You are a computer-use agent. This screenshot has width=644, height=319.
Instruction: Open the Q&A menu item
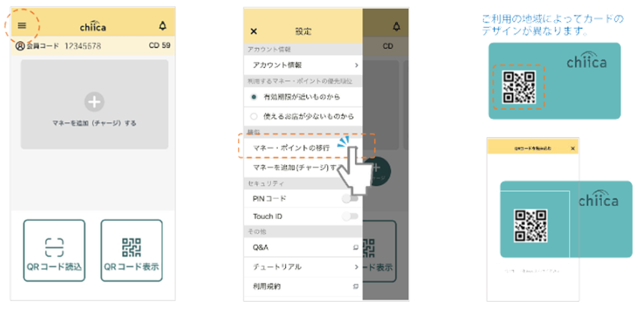pos(303,248)
